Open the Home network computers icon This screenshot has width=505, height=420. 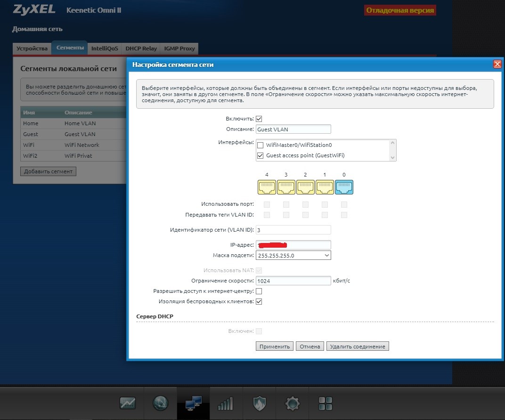tap(193, 403)
